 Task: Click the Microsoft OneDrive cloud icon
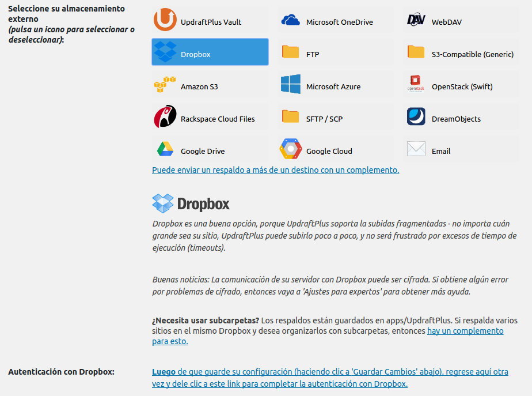click(290, 20)
